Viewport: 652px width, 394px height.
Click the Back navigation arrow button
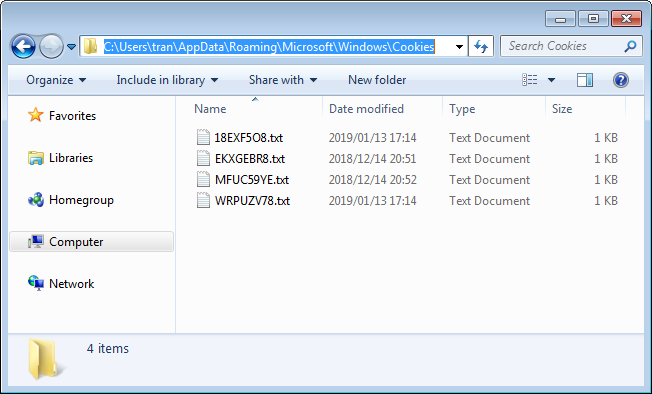click(x=23, y=46)
